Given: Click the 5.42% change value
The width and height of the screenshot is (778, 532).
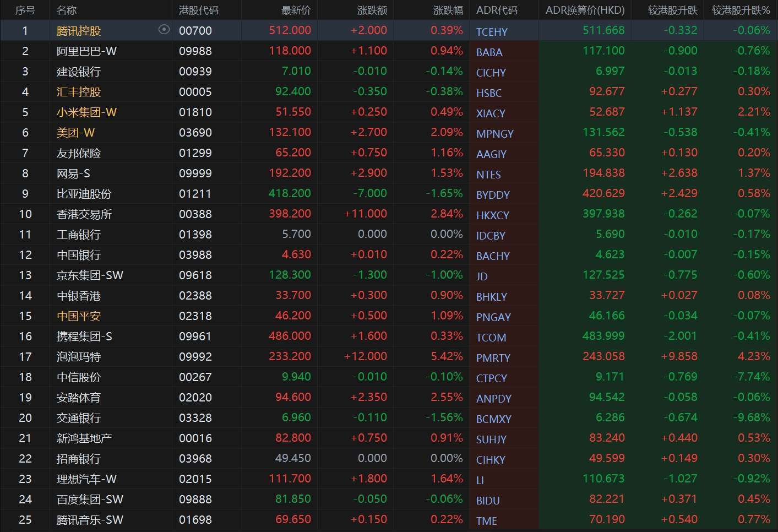Looking at the screenshot, I should [447, 356].
